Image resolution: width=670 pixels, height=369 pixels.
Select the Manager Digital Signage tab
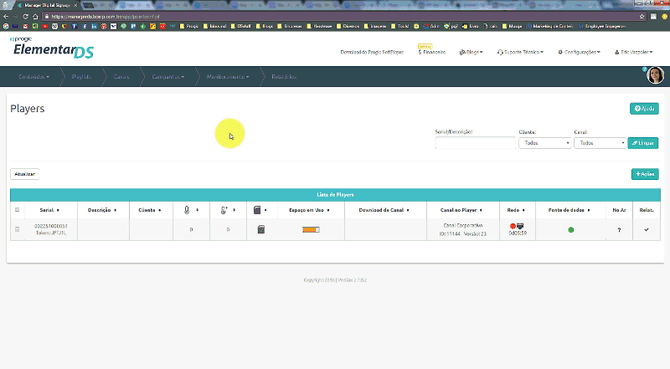(x=47, y=5)
